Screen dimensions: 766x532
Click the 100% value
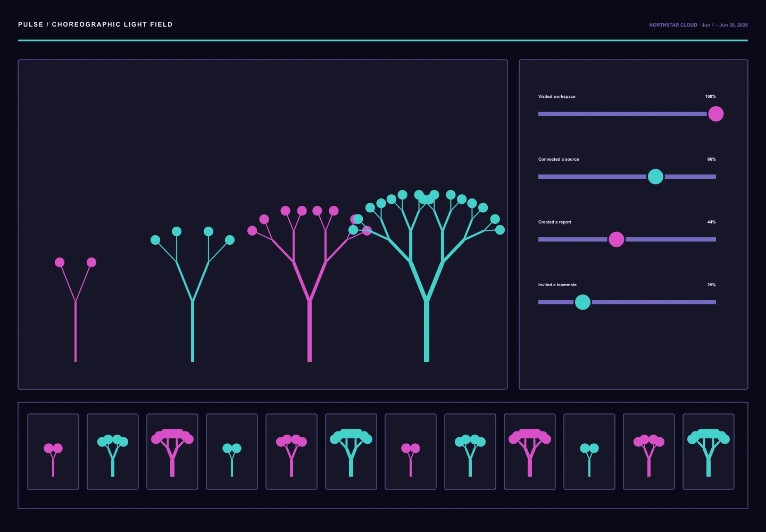(710, 96)
